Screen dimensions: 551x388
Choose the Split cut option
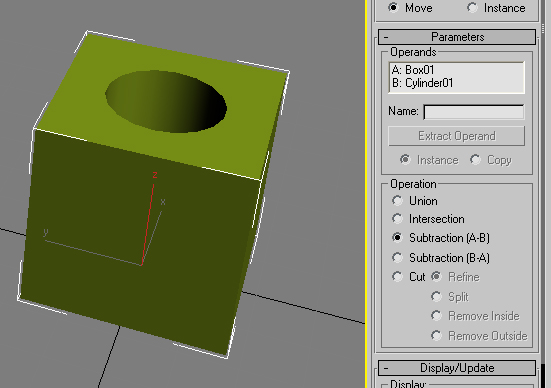[x=436, y=297]
